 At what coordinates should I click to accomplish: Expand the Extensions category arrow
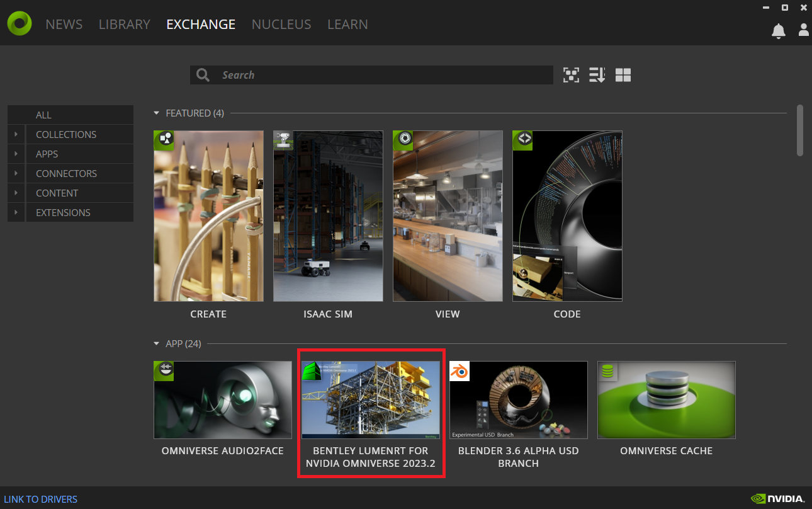16,212
